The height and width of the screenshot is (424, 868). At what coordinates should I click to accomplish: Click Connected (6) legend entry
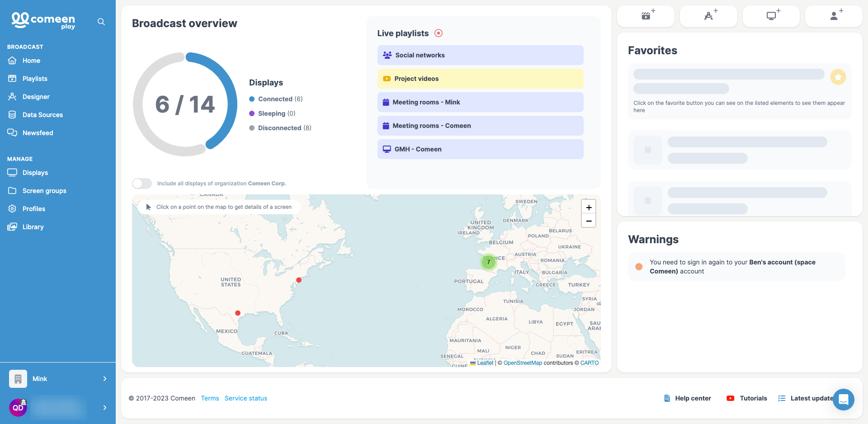pos(276,99)
